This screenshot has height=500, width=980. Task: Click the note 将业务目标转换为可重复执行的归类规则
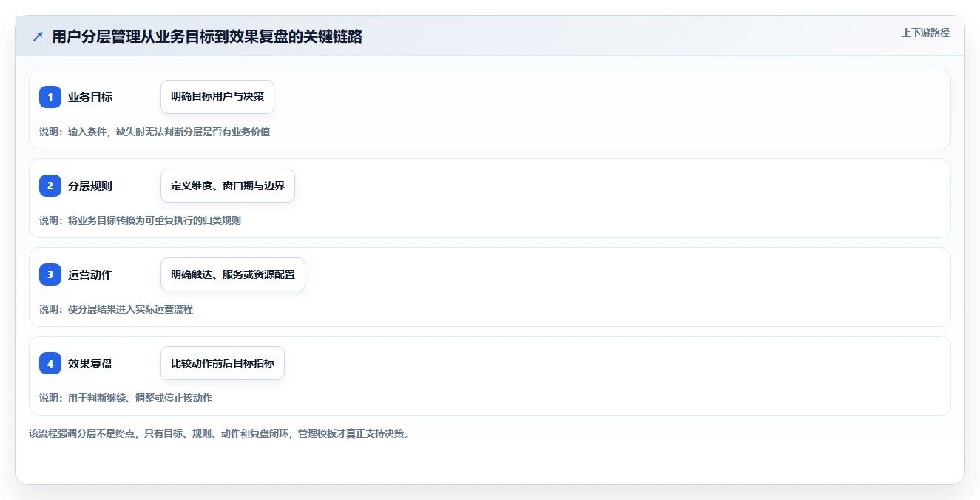point(155,220)
